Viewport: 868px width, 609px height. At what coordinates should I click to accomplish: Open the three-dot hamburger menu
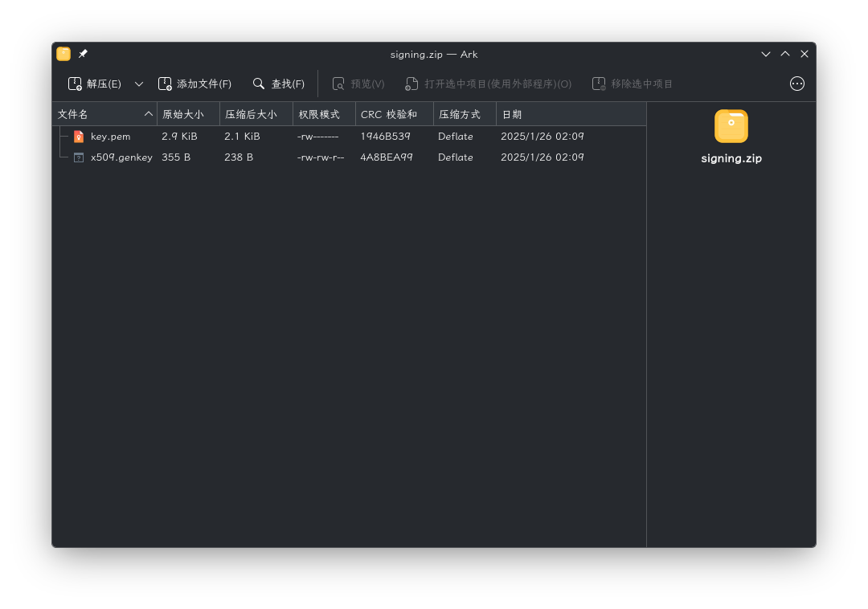point(796,84)
